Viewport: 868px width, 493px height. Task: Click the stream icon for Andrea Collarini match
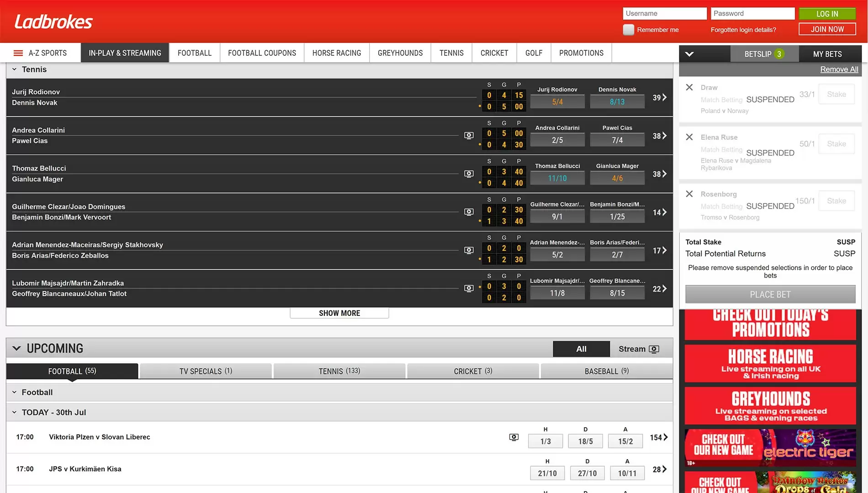click(469, 136)
